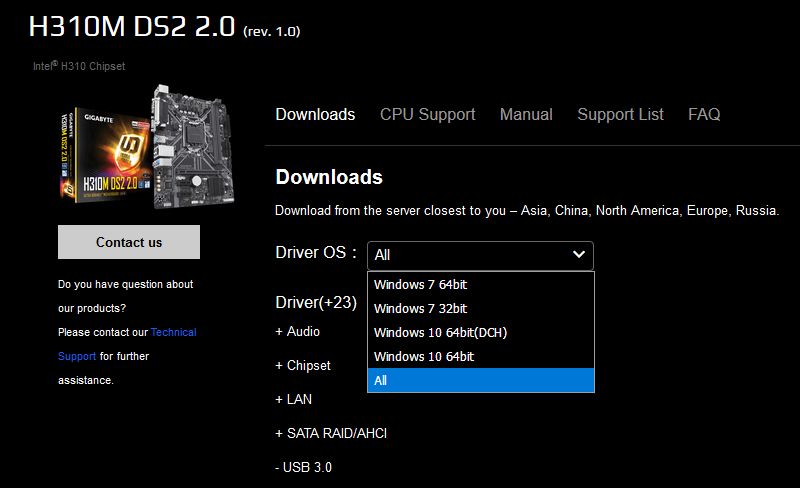Click the Contact us button
The height and width of the screenshot is (488, 800).
[x=129, y=242]
